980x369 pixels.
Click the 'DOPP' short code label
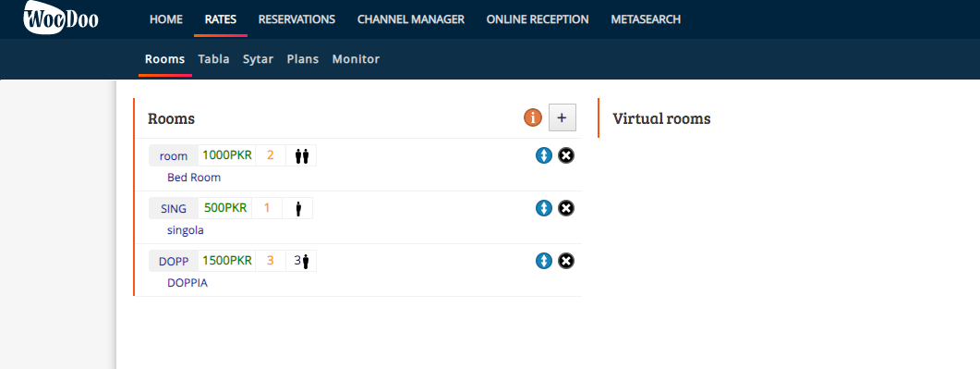coord(174,262)
